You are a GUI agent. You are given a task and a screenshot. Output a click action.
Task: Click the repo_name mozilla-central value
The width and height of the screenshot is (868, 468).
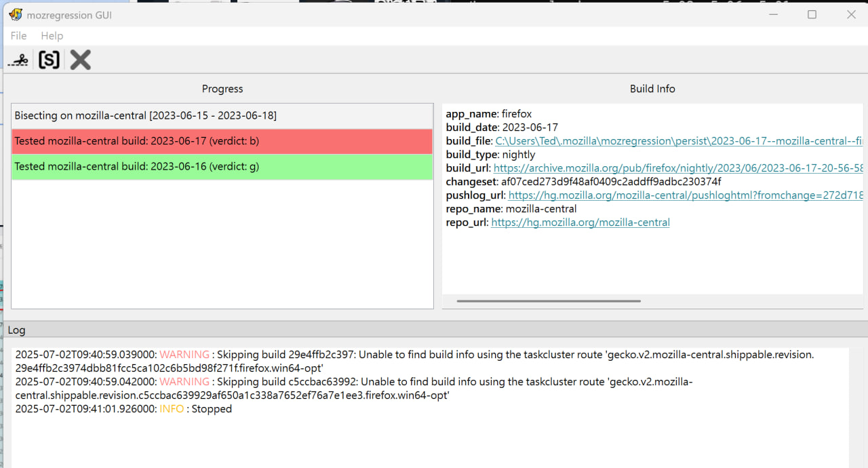[541, 209]
